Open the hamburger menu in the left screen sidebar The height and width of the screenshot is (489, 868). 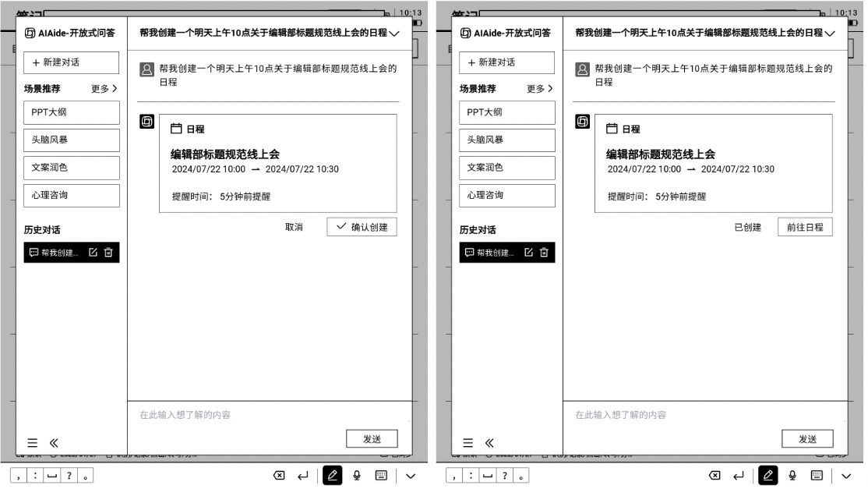pos(33,442)
